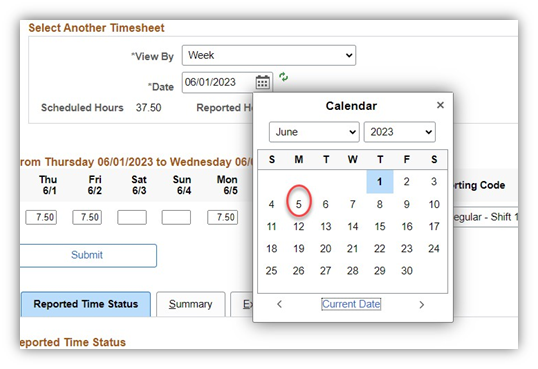This screenshot has height=369, width=538.
Task: Select June 10 in the calendar
Action: 434,204
